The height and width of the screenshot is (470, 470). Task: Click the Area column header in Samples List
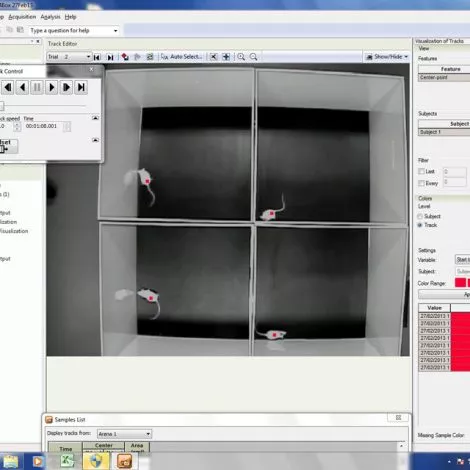137,447
